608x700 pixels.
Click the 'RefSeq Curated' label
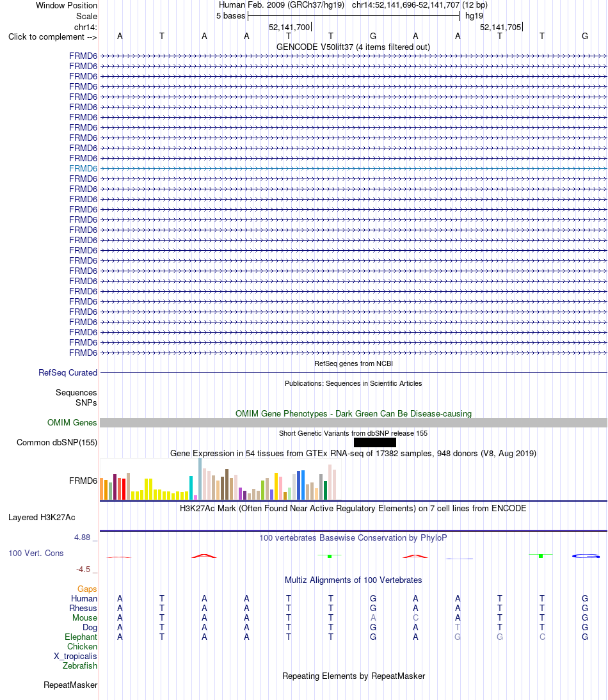click(68, 373)
